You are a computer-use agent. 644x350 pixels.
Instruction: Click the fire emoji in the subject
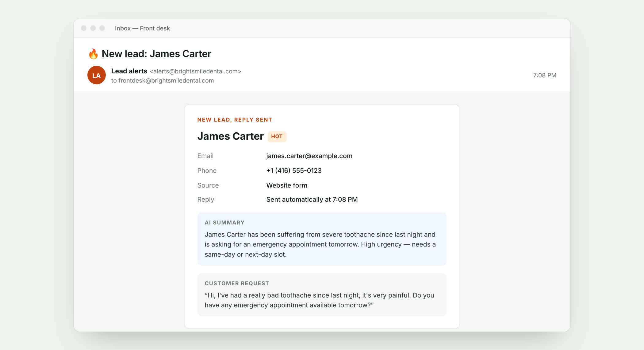[x=93, y=54]
